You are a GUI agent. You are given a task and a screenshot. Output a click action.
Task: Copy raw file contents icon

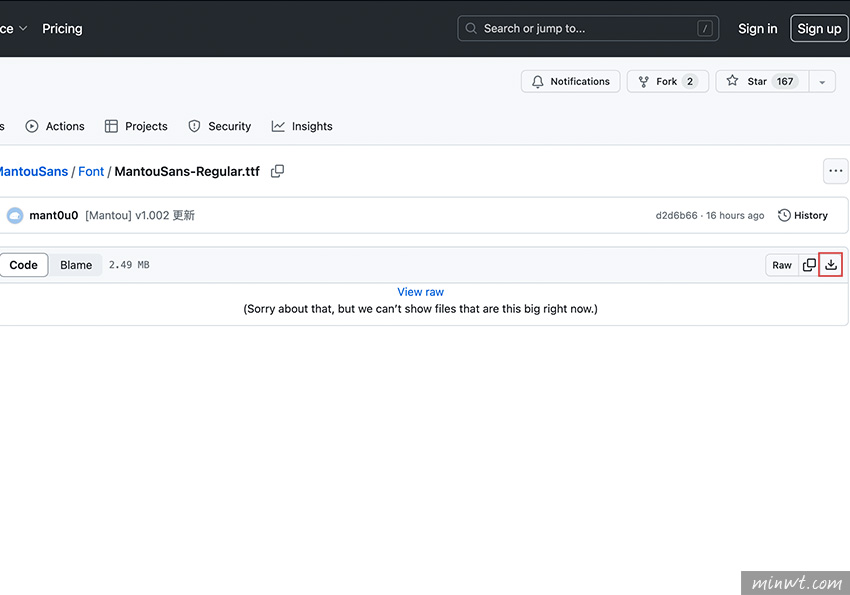pos(809,265)
